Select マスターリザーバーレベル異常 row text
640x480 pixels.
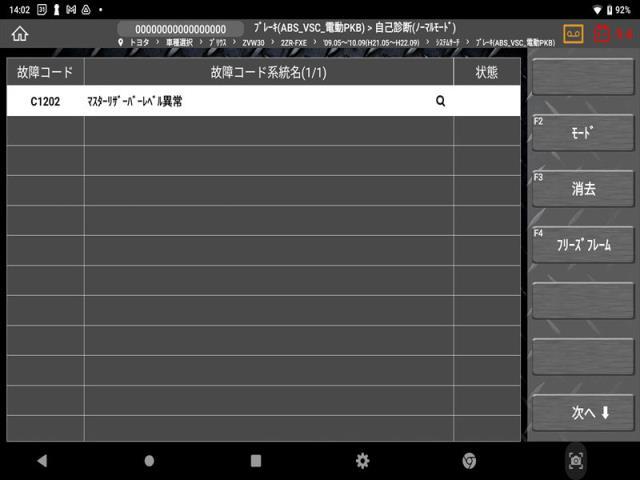click(135, 101)
